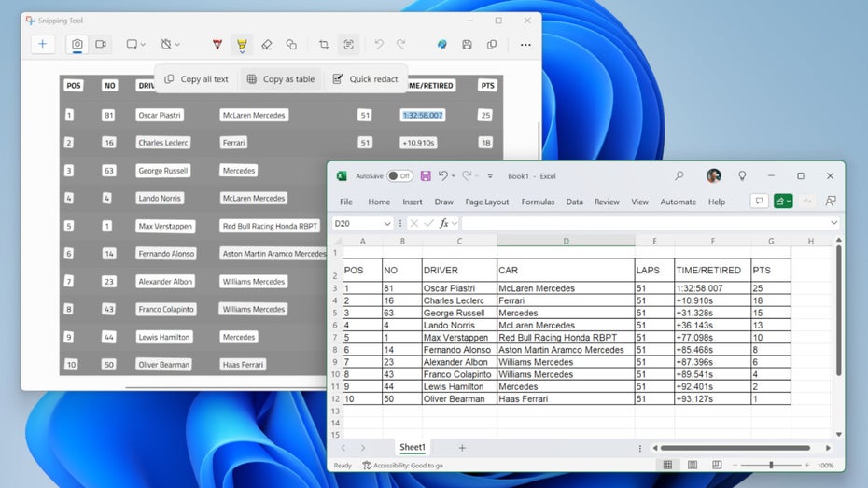The width and height of the screenshot is (868, 488).
Task: Click the Text actions icon in Snipping Tool
Action: 348,44
